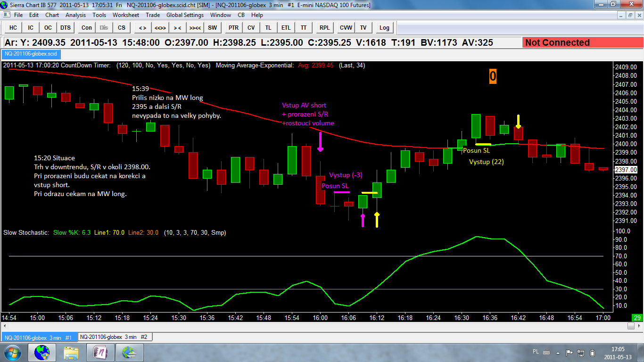This screenshot has height=362, width=644.
Task: Select the TT toolbar button
Action: tap(304, 27)
